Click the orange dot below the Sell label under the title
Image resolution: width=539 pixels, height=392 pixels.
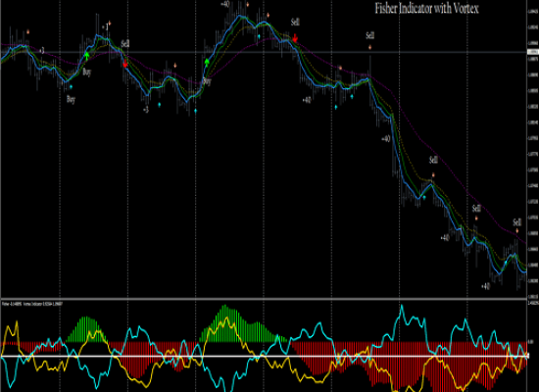pyautogui.click(x=369, y=47)
